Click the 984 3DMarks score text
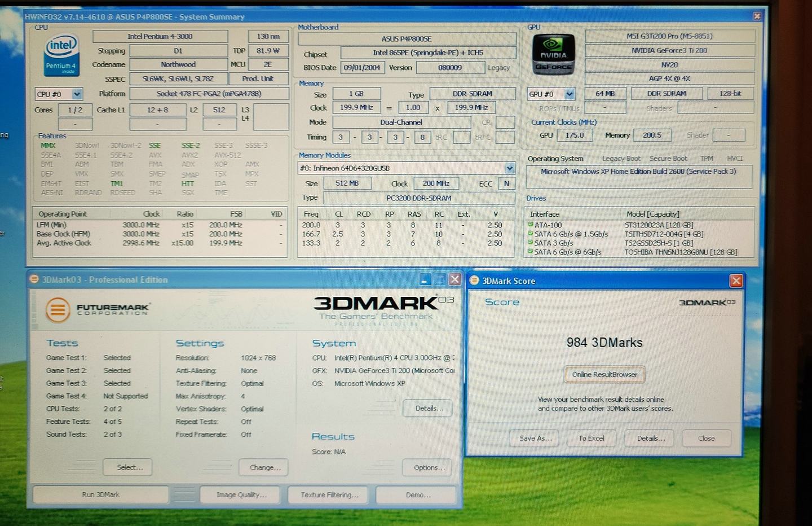The width and height of the screenshot is (812, 526). pyautogui.click(x=604, y=343)
